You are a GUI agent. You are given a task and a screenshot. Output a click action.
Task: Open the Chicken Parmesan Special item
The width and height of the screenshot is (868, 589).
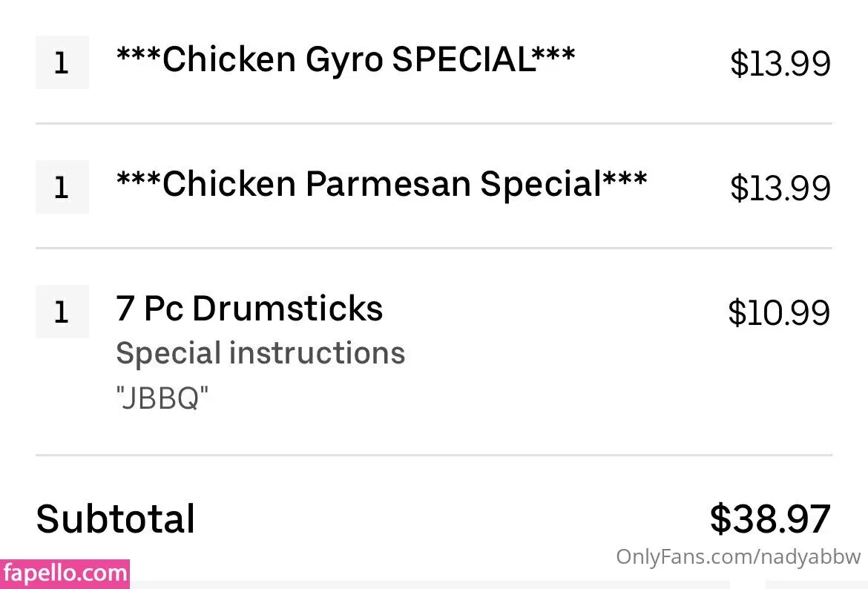[381, 184]
